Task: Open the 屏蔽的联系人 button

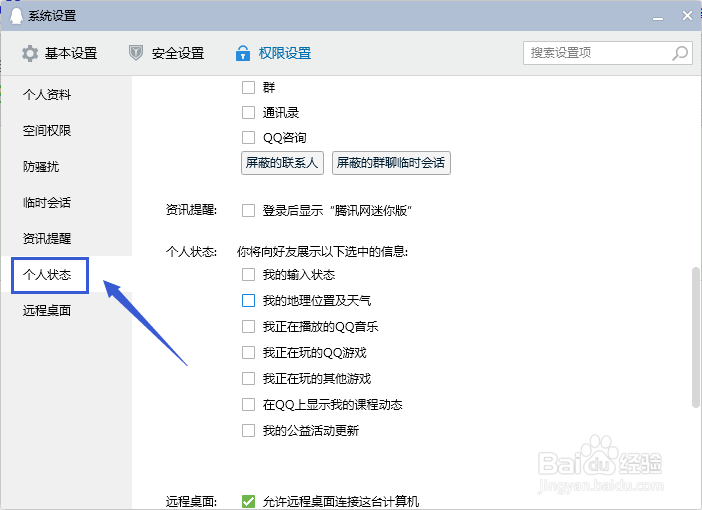Action: pyautogui.click(x=282, y=163)
